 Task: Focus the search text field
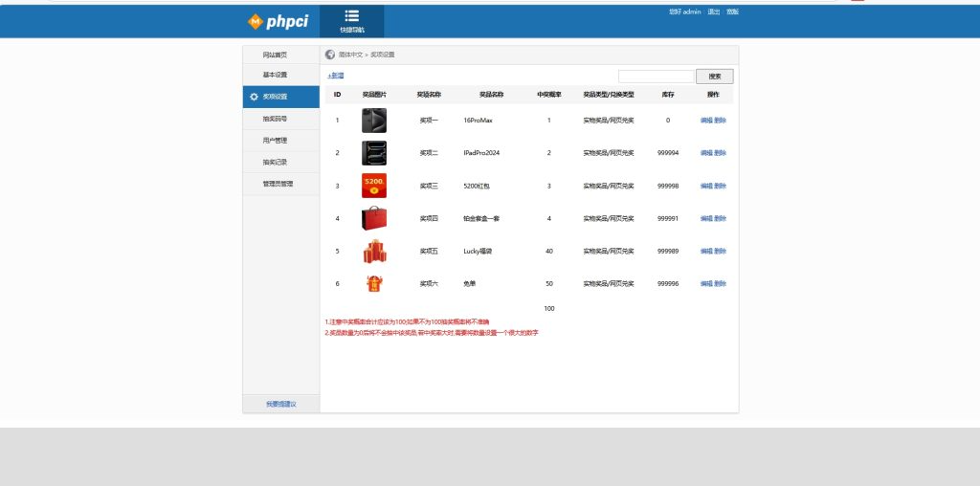(656, 77)
